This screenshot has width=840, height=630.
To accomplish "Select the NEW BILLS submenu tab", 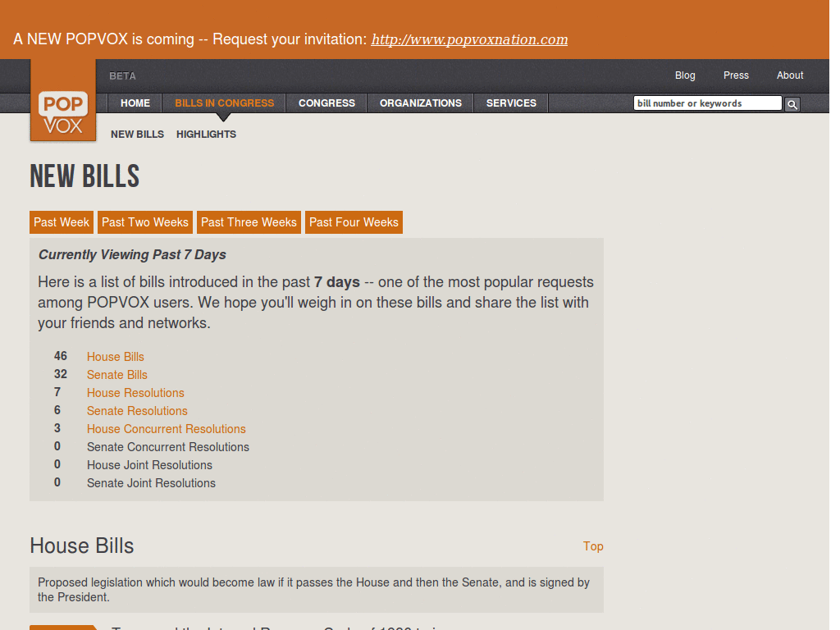I will pyautogui.click(x=137, y=135).
